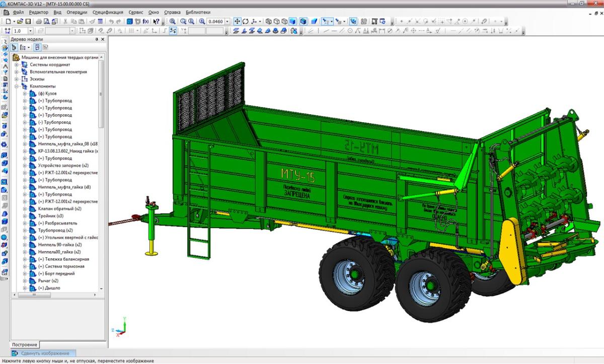Screen dimensions: 604x364
Task: Open the context help pointer tool
Action: click(157, 22)
